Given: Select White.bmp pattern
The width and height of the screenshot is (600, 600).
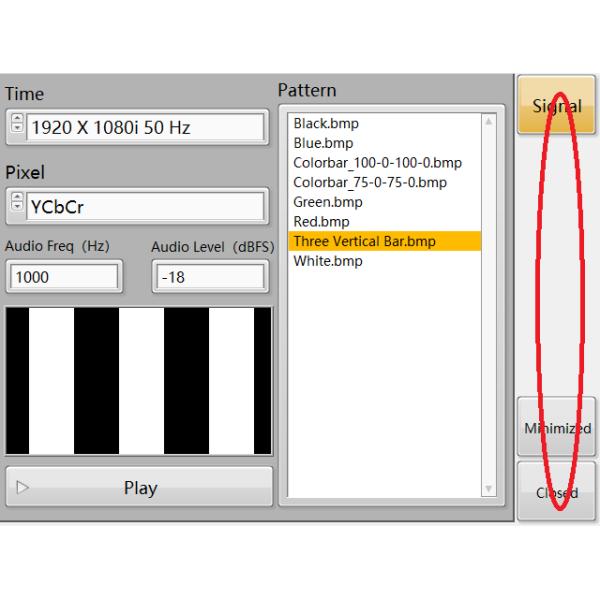Looking at the screenshot, I should (327, 261).
